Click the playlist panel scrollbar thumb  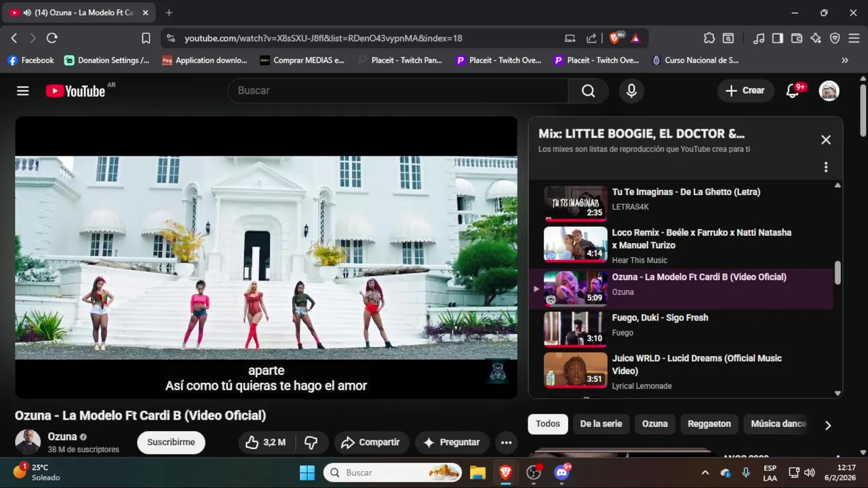(837, 272)
